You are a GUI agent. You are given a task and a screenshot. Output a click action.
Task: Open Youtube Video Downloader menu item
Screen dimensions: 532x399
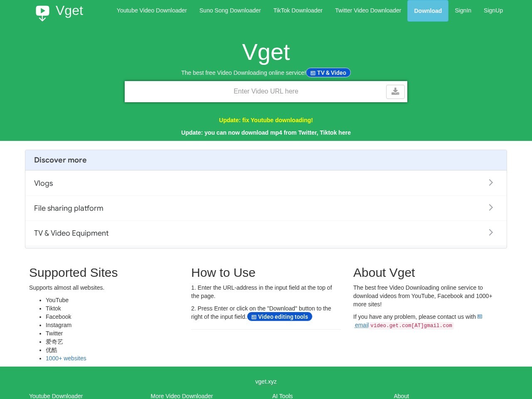click(x=152, y=10)
